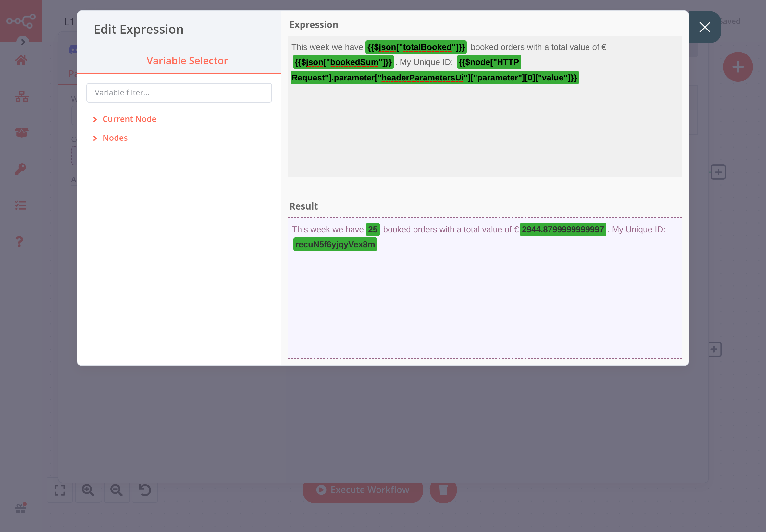Click the Variable filter input field

(x=179, y=93)
